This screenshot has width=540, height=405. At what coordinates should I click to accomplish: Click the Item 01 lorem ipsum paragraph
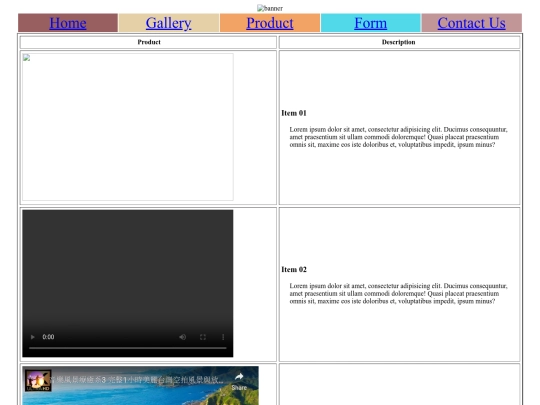click(x=398, y=137)
